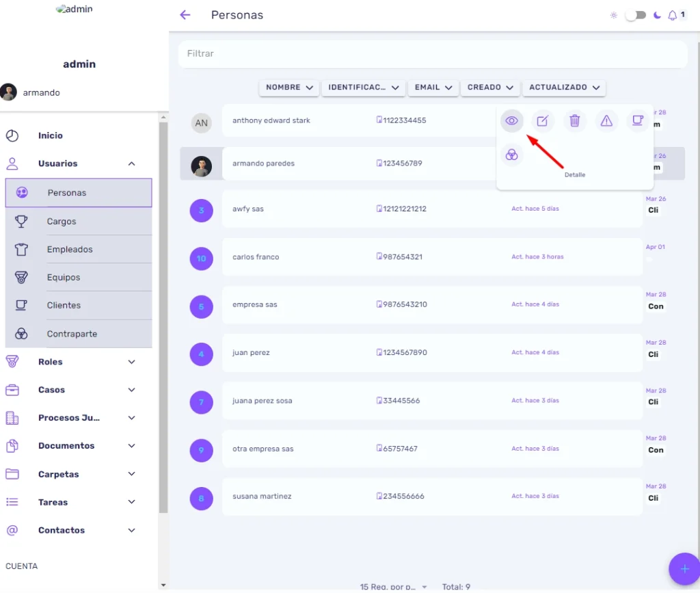The height and width of the screenshot is (593, 700).
Task: Expand the Tareas section
Action: click(131, 502)
